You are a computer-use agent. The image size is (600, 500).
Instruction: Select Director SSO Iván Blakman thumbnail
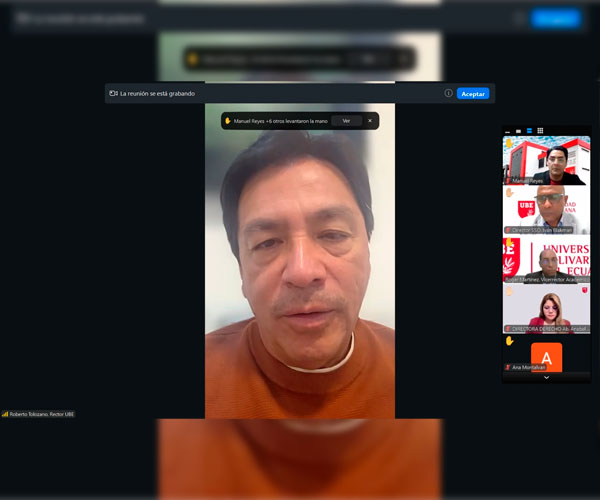click(x=546, y=210)
